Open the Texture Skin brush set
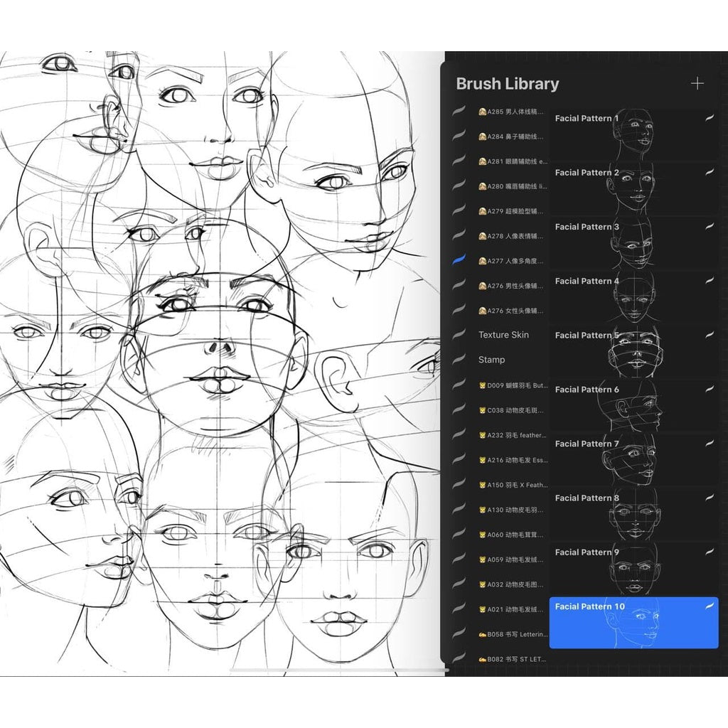 [505, 335]
